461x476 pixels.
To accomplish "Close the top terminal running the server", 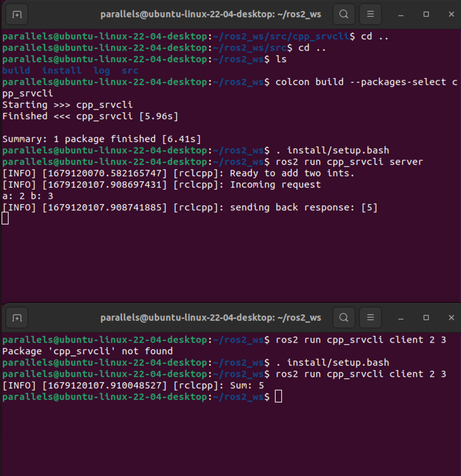I will (x=451, y=14).
